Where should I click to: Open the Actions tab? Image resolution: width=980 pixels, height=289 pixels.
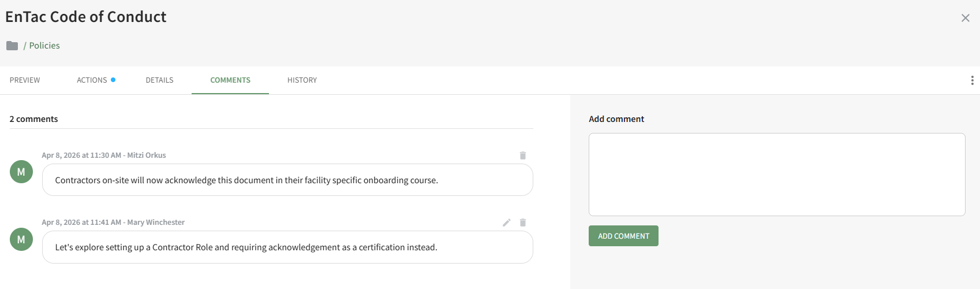coord(92,80)
